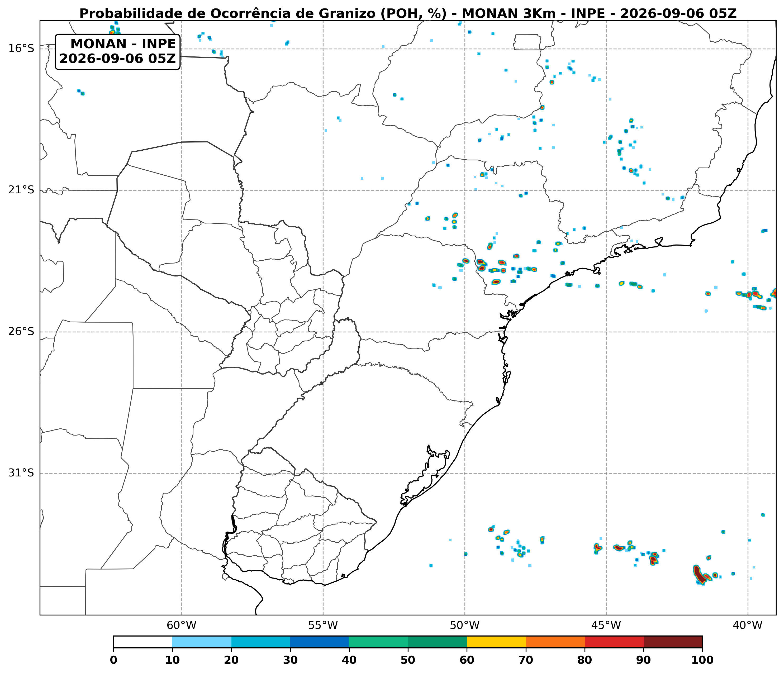
Task: Click the MONAN - INPE timestamp label box
Action: pos(118,52)
